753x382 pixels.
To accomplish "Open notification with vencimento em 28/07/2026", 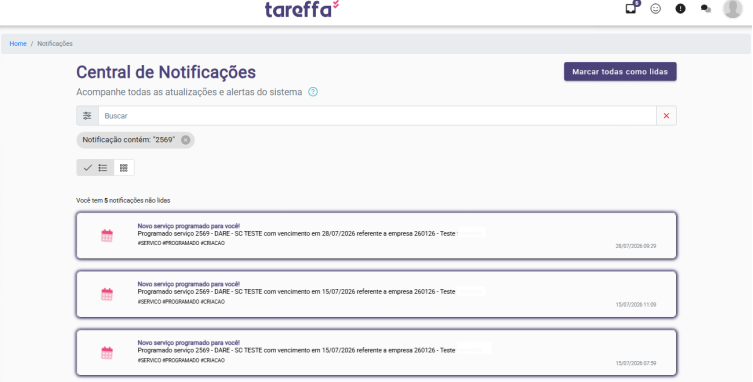I will click(376, 235).
